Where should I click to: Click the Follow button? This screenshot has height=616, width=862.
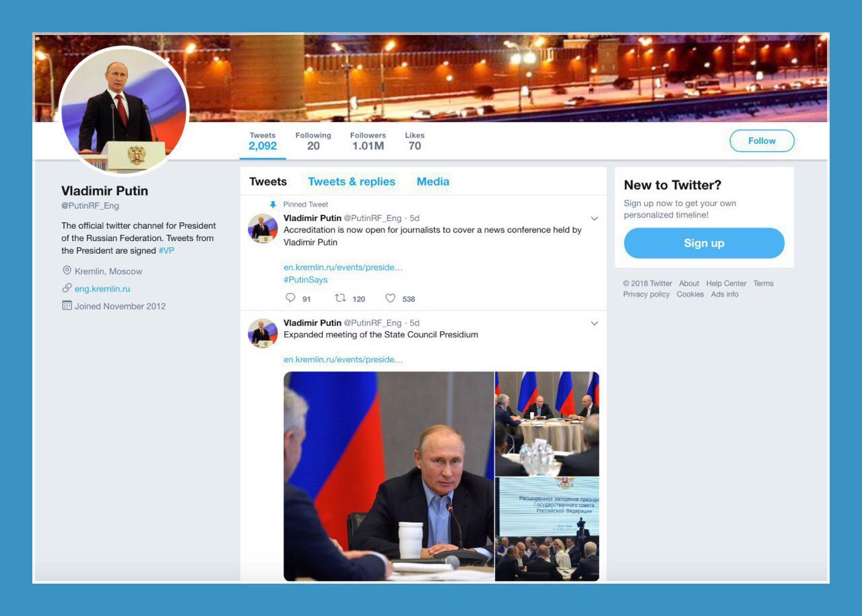tap(762, 141)
